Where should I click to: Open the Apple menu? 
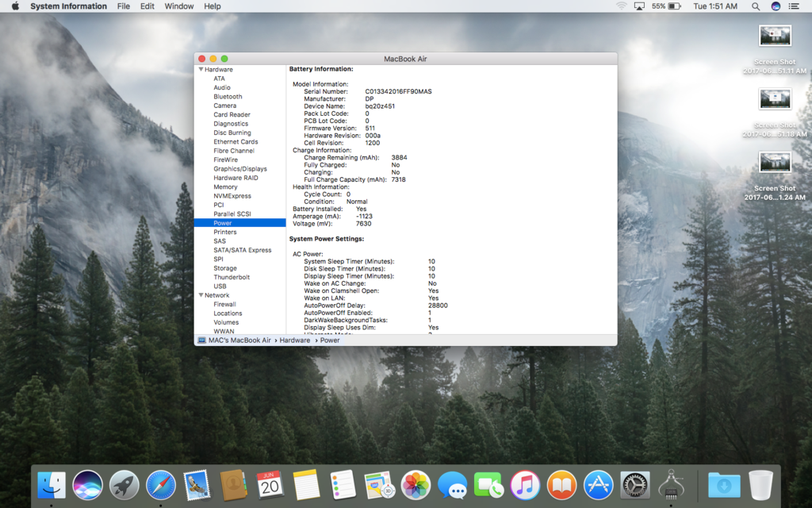pos(15,6)
